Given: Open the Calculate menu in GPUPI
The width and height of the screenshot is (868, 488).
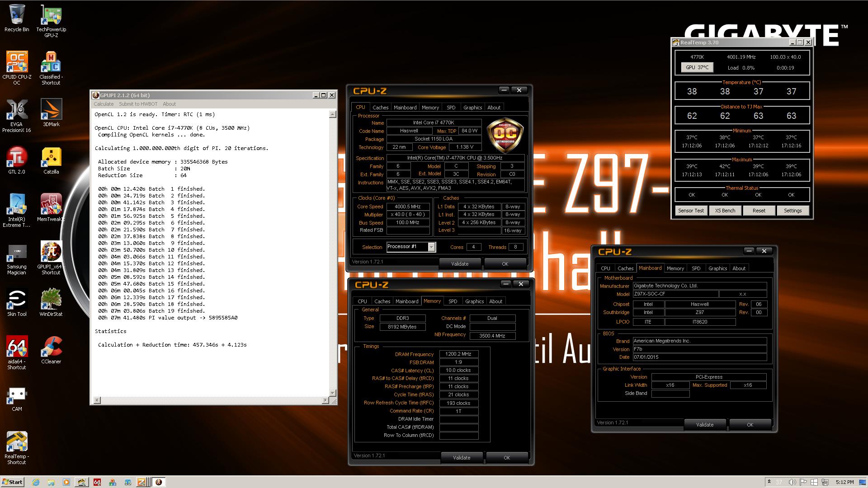Looking at the screenshot, I should coord(104,104).
